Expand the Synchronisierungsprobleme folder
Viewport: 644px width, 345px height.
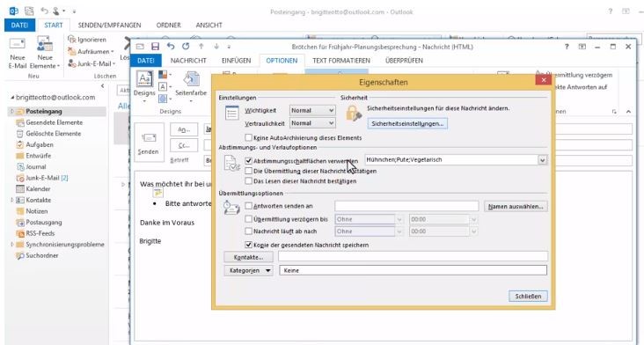[x=12, y=245]
